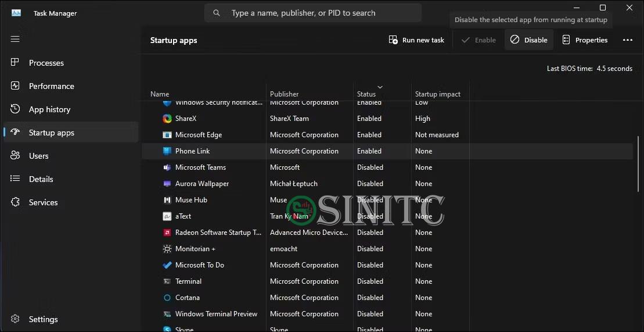Select the Monitorian + row name
The width and height of the screenshot is (644, 332).
195,249
